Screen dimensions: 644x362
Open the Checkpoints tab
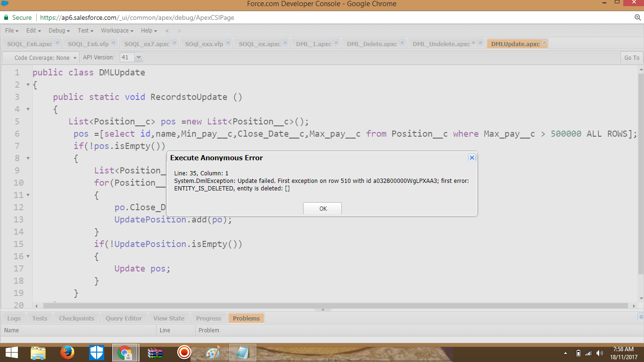[76, 318]
